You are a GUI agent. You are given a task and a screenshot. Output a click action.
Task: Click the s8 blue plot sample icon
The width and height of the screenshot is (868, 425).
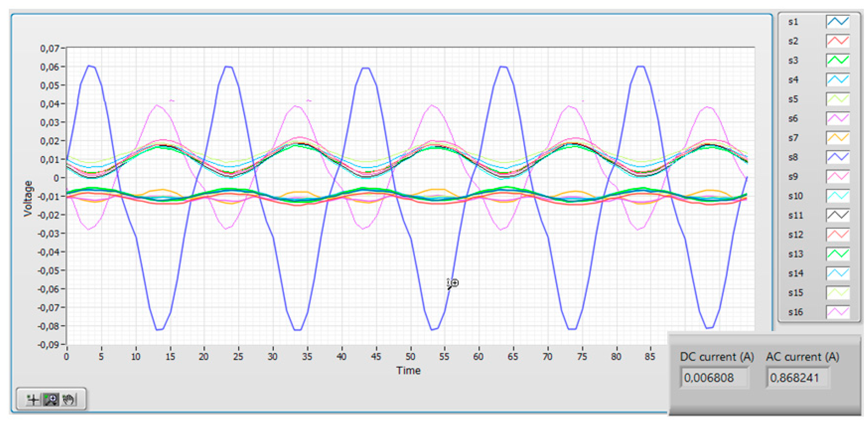click(x=838, y=158)
